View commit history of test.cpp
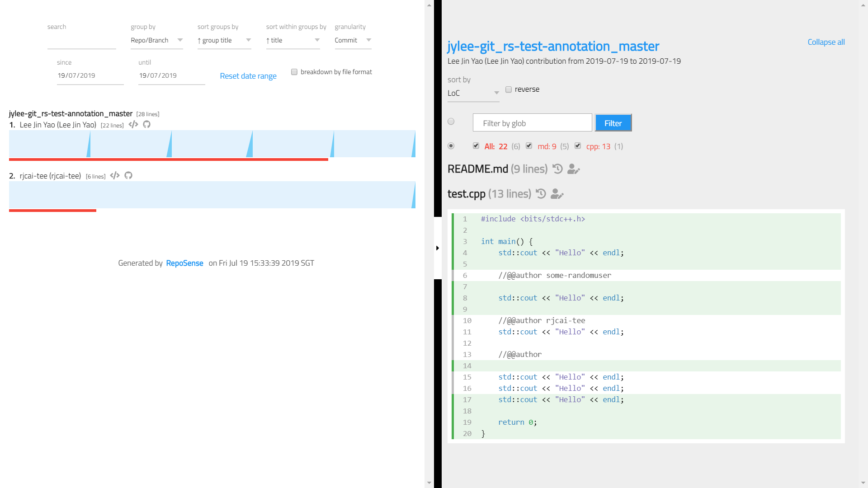 tap(541, 193)
